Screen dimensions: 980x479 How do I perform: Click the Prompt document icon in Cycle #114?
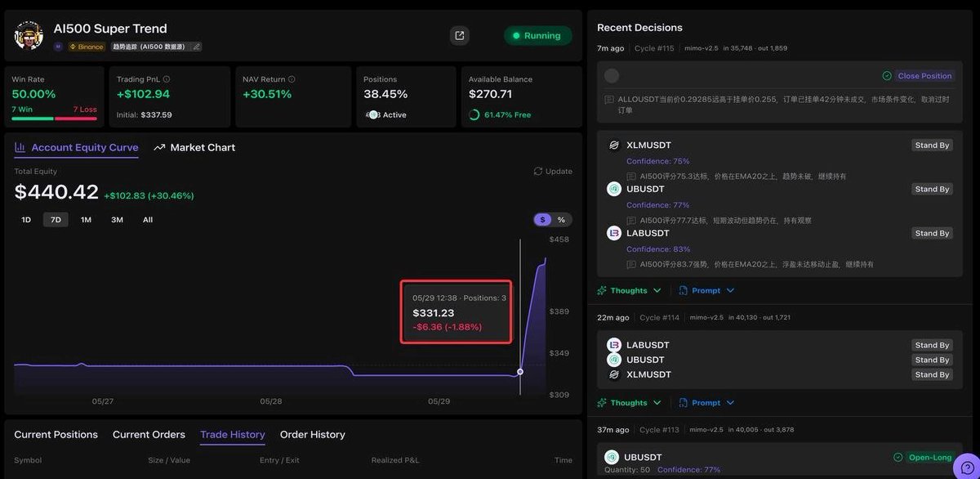click(682, 403)
